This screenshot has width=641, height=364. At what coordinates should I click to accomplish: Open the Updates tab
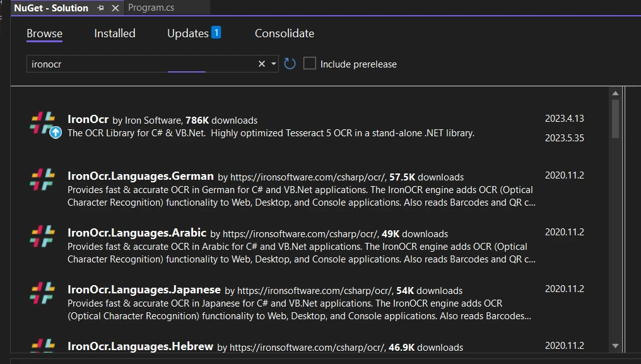tap(188, 33)
